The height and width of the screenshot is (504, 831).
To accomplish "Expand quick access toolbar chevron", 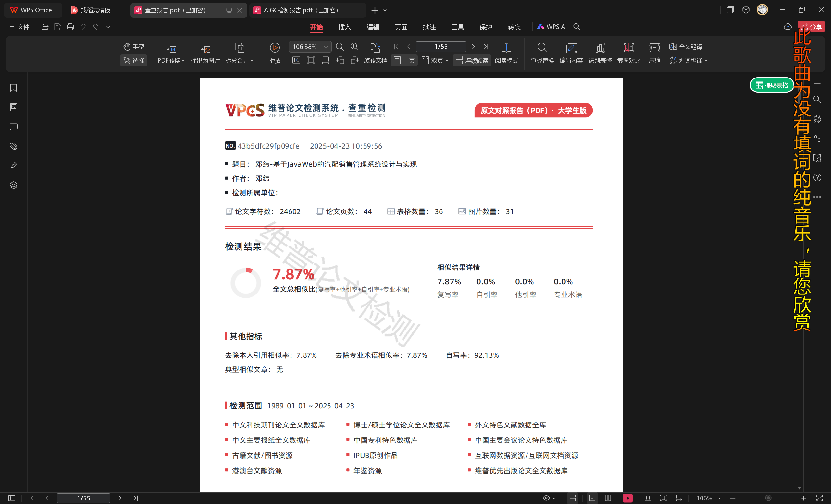I will click(108, 27).
